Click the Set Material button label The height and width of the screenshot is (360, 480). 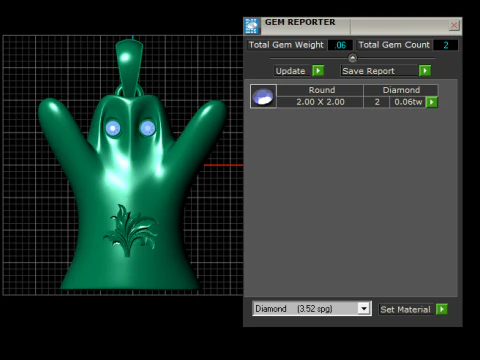(405, 310)
